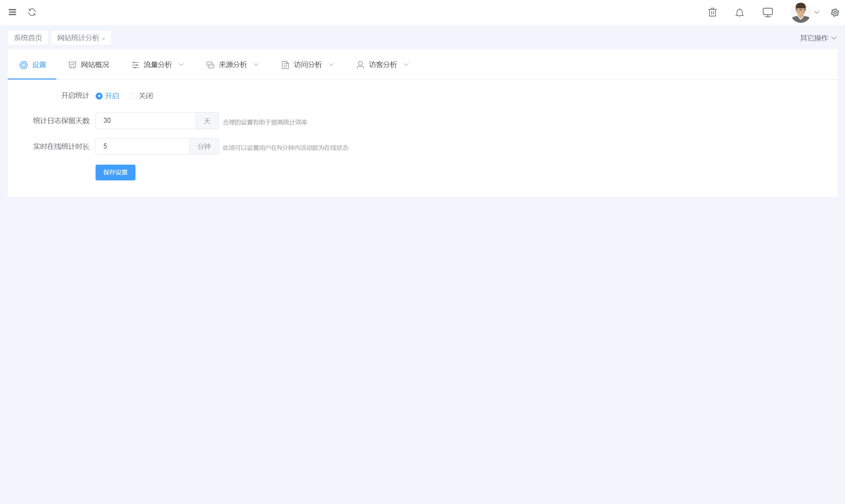The height and width of the screenshot is (504, 845).
Task: Expand the 访客分析 dropdown menu
Action: [x=383, y=64]
